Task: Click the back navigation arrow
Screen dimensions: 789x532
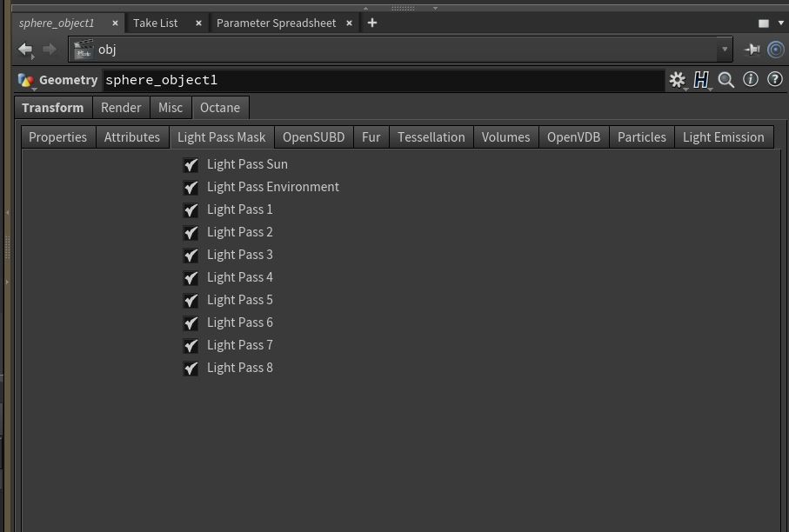Action: (x=25, y=50)
